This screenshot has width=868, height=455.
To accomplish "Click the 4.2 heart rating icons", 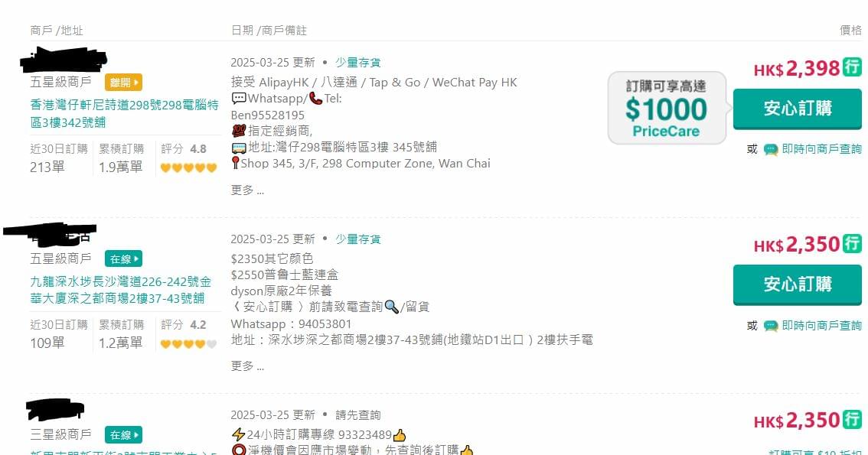I will point(188,344).
